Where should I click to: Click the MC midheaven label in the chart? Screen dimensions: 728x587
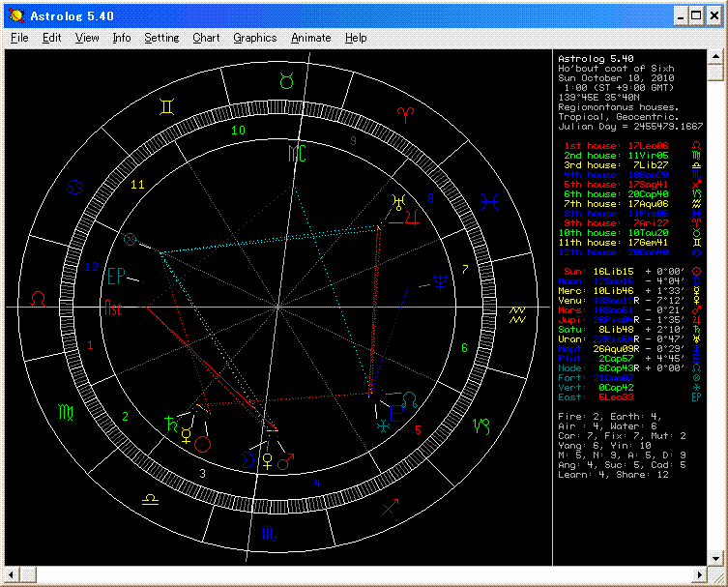(x=297, y=152)
